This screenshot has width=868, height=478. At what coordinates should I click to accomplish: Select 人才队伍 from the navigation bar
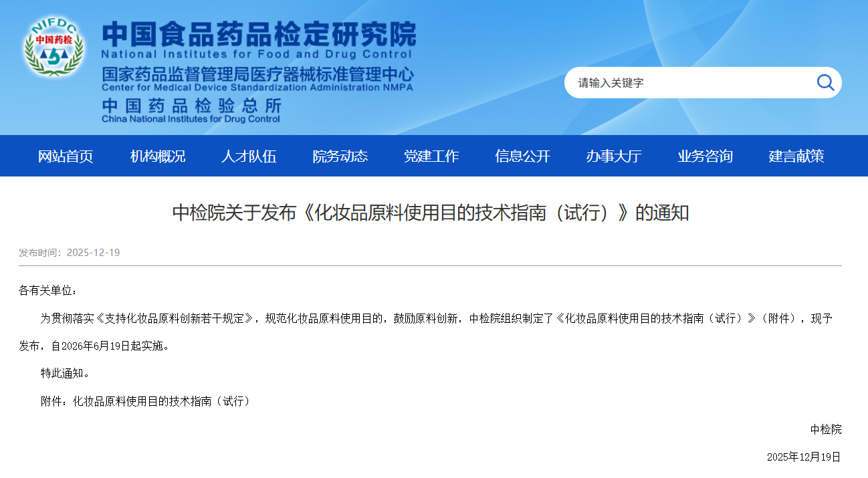[249, 156]
